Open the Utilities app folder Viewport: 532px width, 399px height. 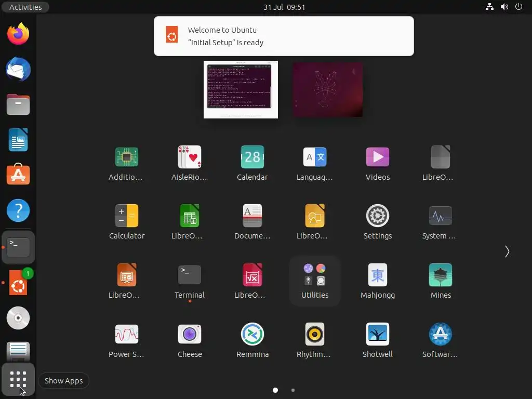pyautogui.click(x=315, y=281)
